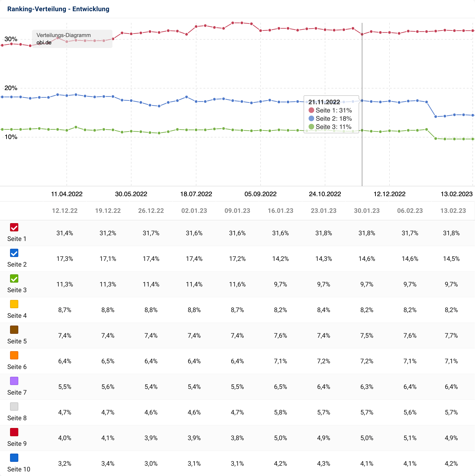Enable the yellow Seite 4 checkbox
Image resolution: width=475 pixels, height=476 pixels.
click(x=14, y=304)
